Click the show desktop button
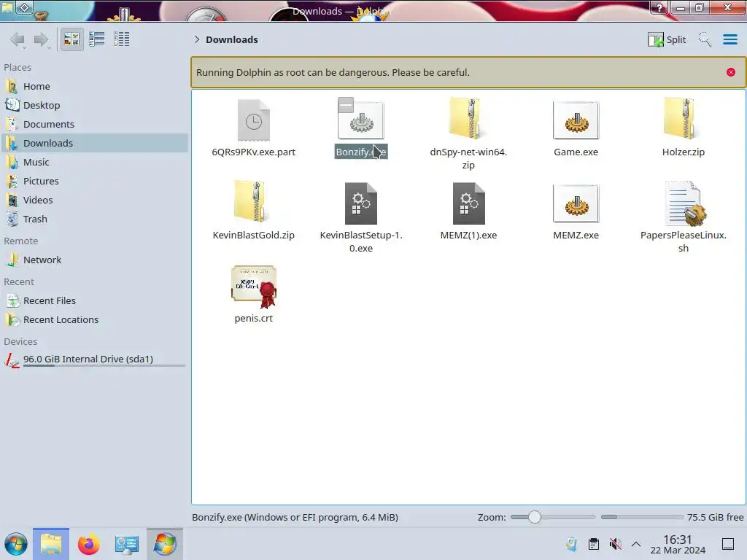This screenshot has height=560, width=747. (x=727, y=544)
